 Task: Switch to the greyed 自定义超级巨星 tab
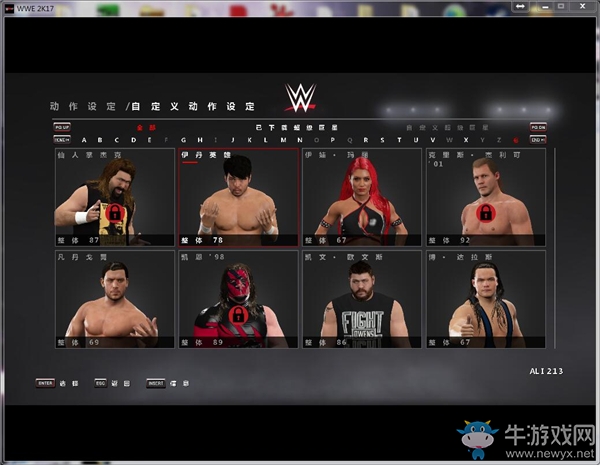pos(447,127)
